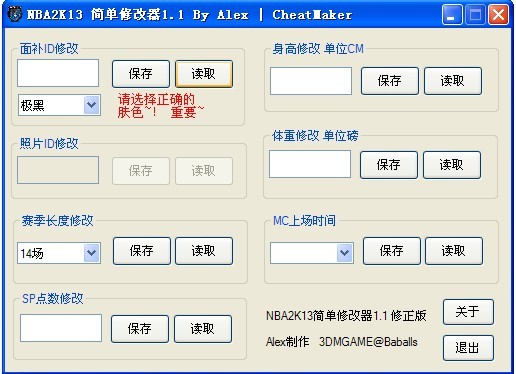The image size is (516, 374).
Task: Click disabled 保存 in 照片ID修改 group
Action: (141, 171)
